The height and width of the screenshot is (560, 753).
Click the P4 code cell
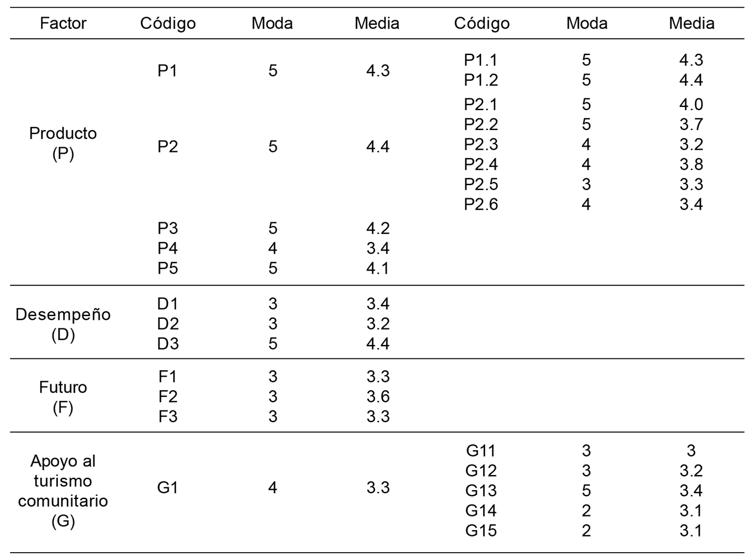tap(167, 248)
